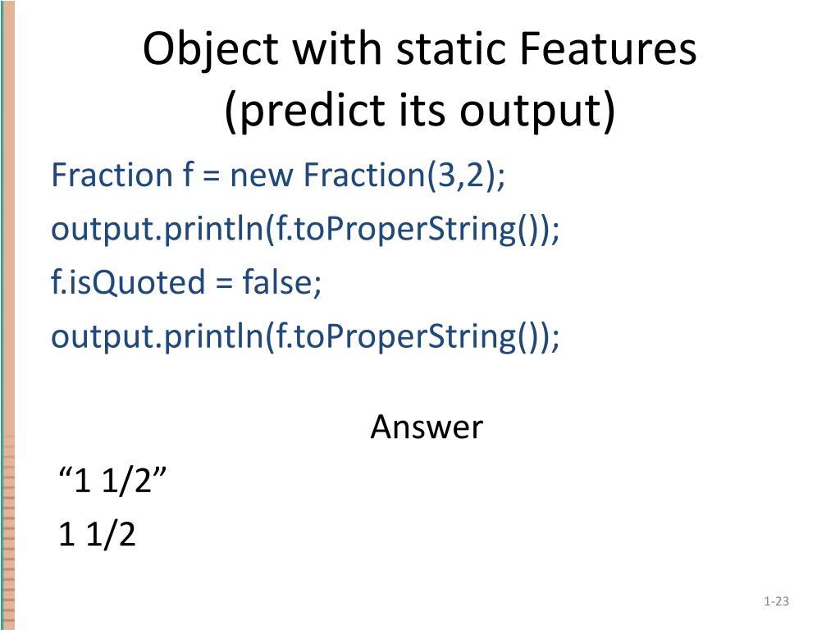Click the 'Answer' heading
This screenshot has height=630, width=840.
[x=427, y=427]
